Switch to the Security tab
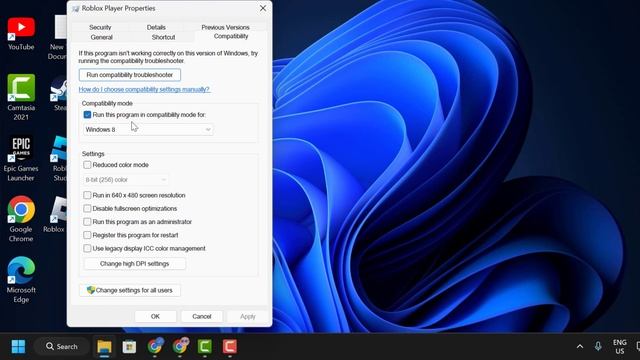The image size is (640, 360). [100, 27]
